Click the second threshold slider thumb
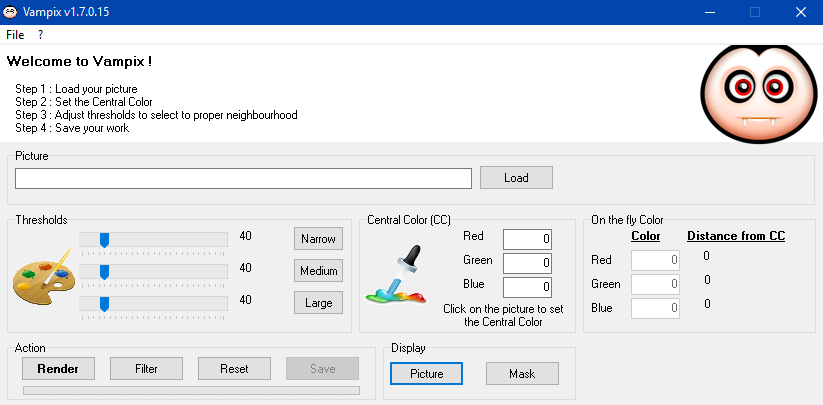823x405 pixels. pyautogui.click(x=104, y=272)
